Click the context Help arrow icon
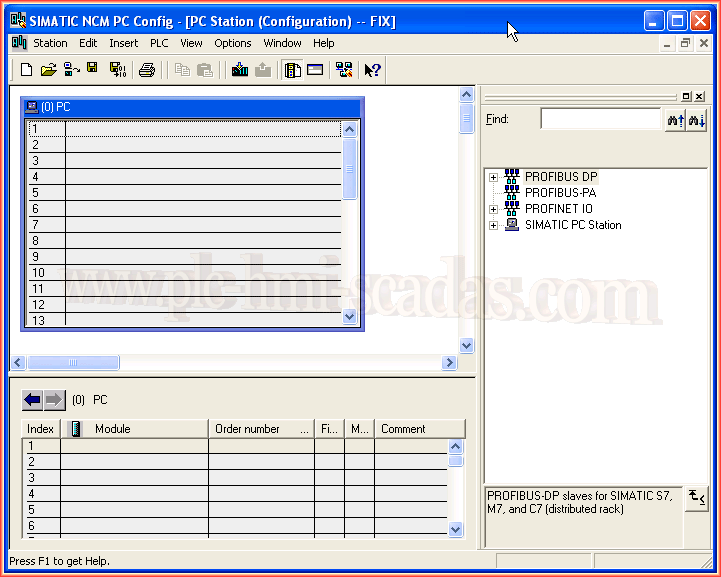This screenshot has height=577, width=721. 372,70
